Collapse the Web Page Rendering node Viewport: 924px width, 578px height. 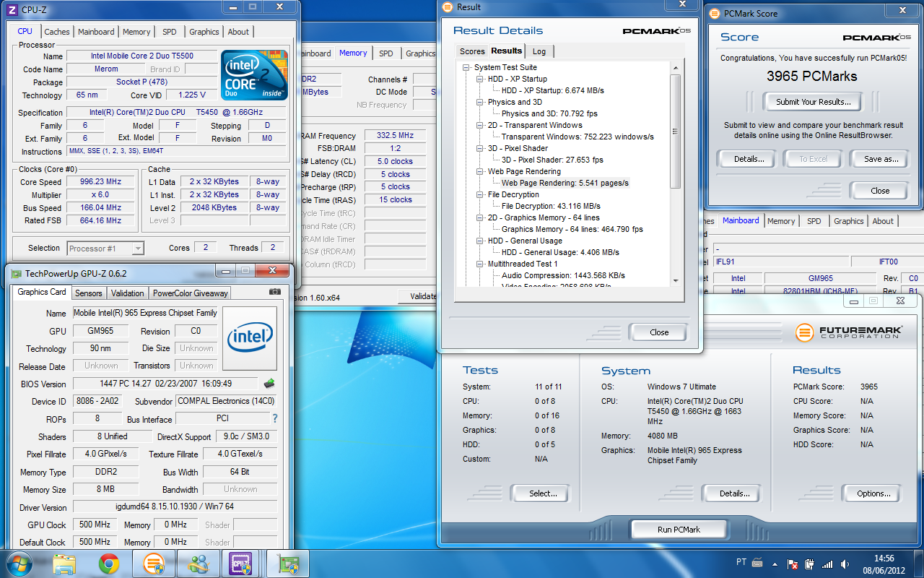point(480,171)
